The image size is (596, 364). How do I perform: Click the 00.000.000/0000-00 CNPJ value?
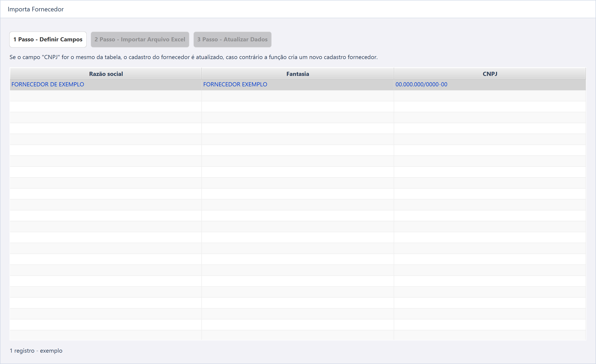(421, 85)
